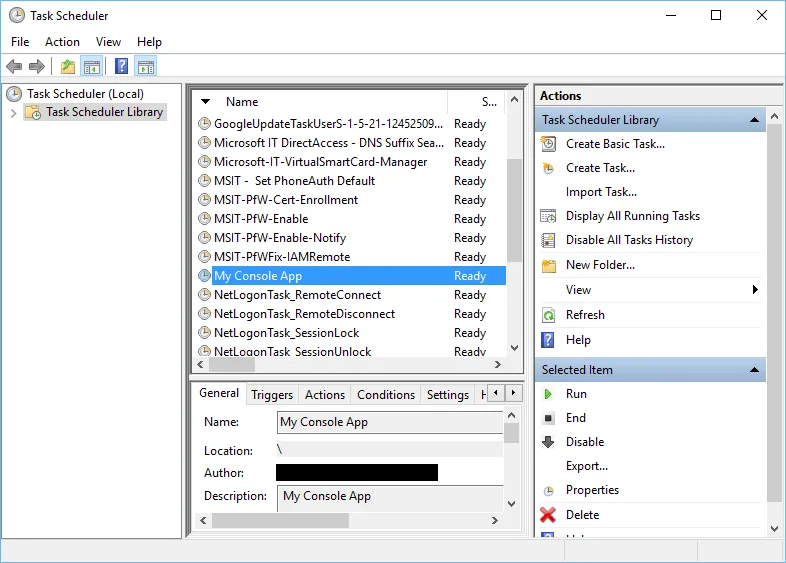Collapse the Task Scheduler Library actions section
The width and height of the screenshot is (786, 563).
coord(754,120)
